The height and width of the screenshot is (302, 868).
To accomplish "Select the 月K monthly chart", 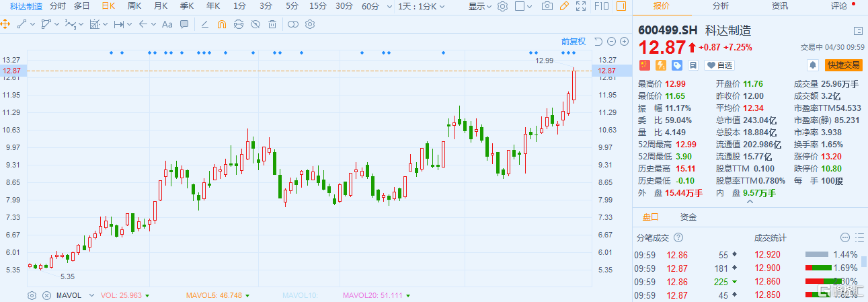I will click(x=161, y=6).
